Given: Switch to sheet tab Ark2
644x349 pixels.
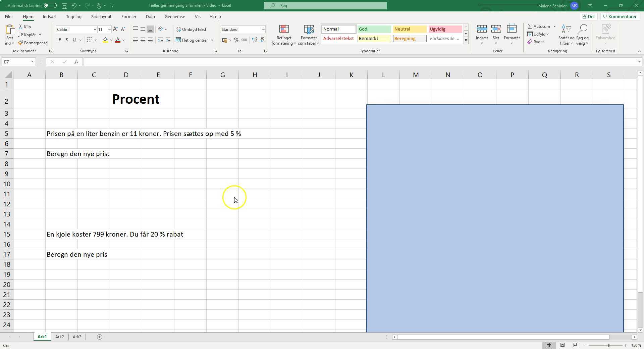Looking at the screenshot, I should (60, 337).
